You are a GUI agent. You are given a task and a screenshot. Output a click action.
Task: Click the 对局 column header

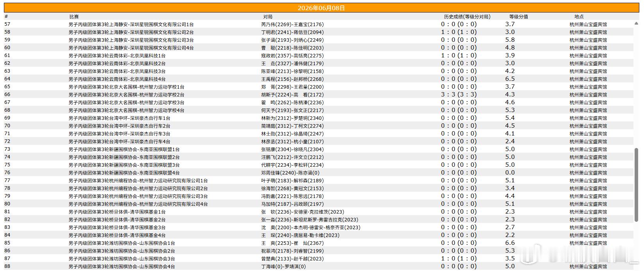(x=268, y=16)
